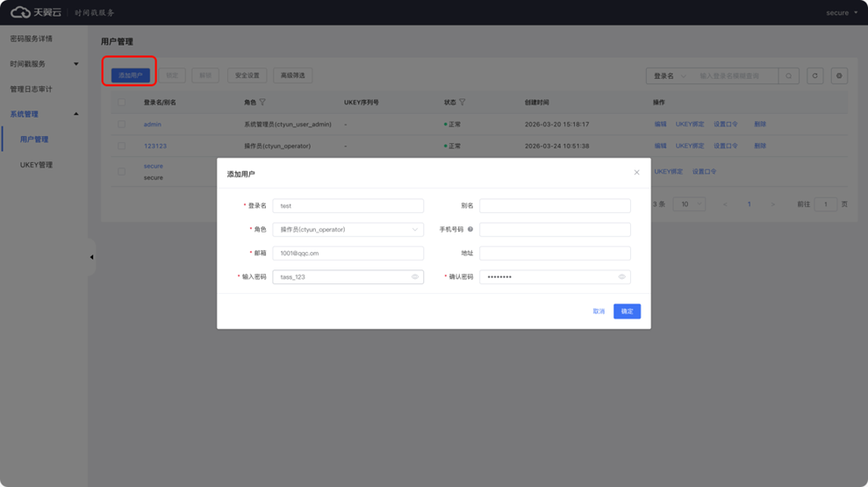Screen dimensions: 868x487
Task: Click 编辑 for admin row
Action: 660,125
